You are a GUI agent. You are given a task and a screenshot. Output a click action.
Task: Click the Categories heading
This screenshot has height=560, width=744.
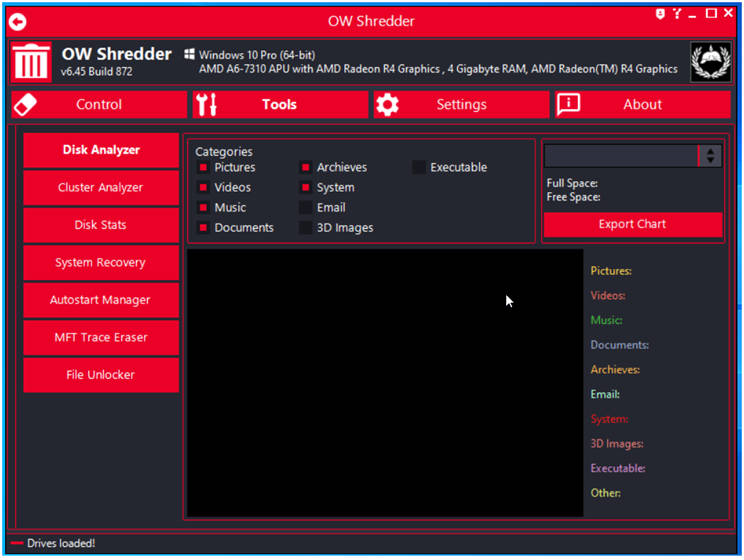tap(224, 152)
